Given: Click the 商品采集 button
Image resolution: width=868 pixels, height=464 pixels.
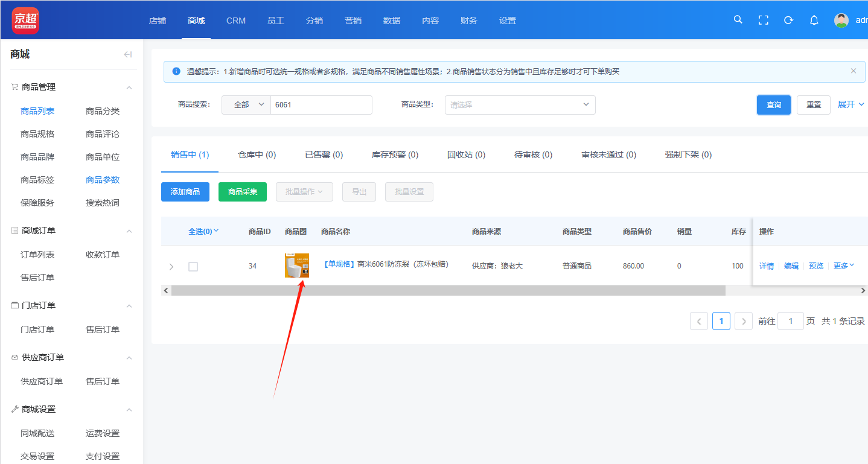Looking at the screenshot, I should click(243, 192).
